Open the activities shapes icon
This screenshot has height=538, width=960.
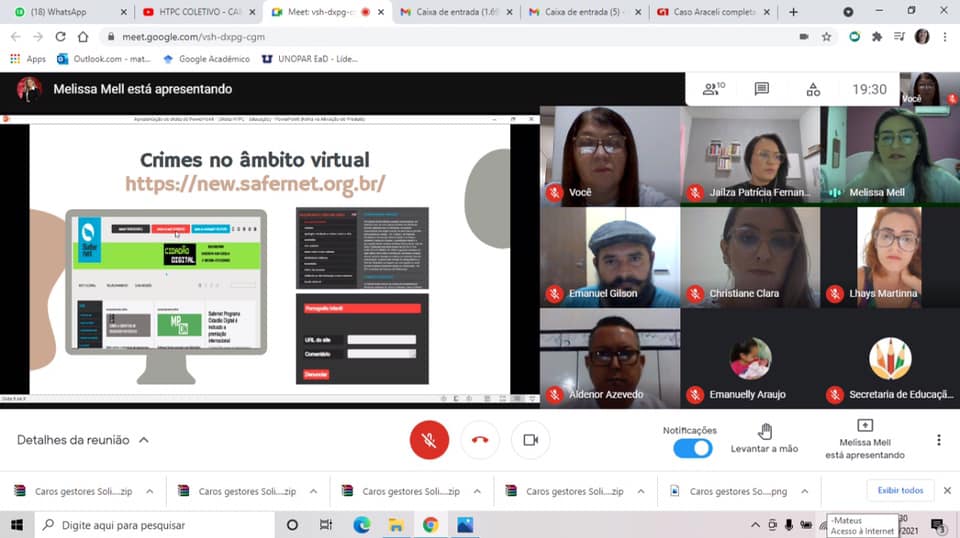point(813,89)
